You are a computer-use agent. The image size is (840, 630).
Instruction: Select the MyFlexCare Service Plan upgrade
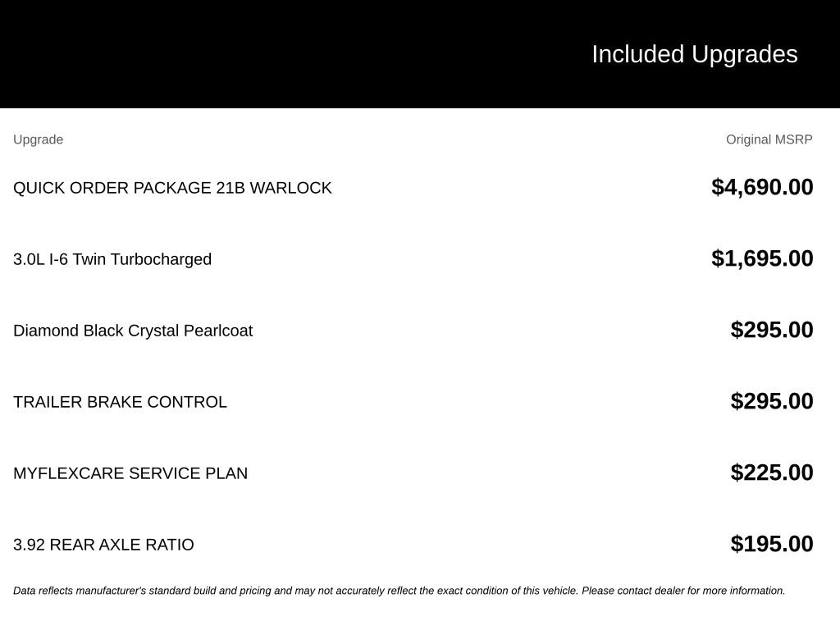pyautogui.click(x=130, y=473)
